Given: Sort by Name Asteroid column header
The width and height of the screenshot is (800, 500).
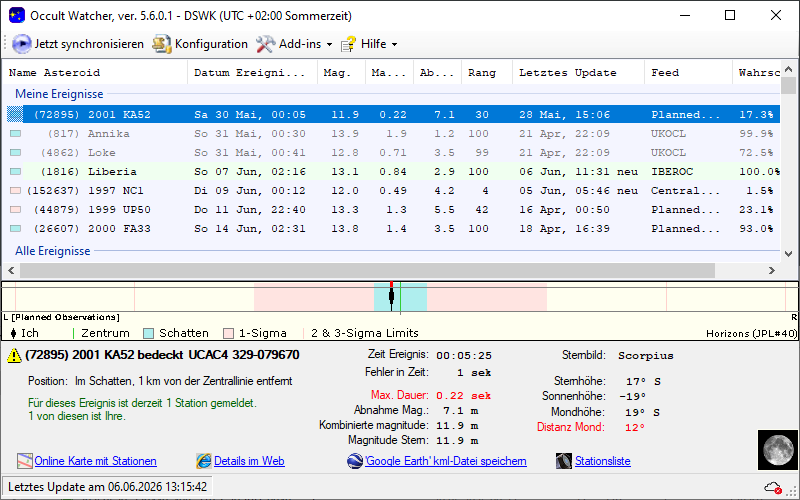Looking at the screenshot, I should click(95, 72).
